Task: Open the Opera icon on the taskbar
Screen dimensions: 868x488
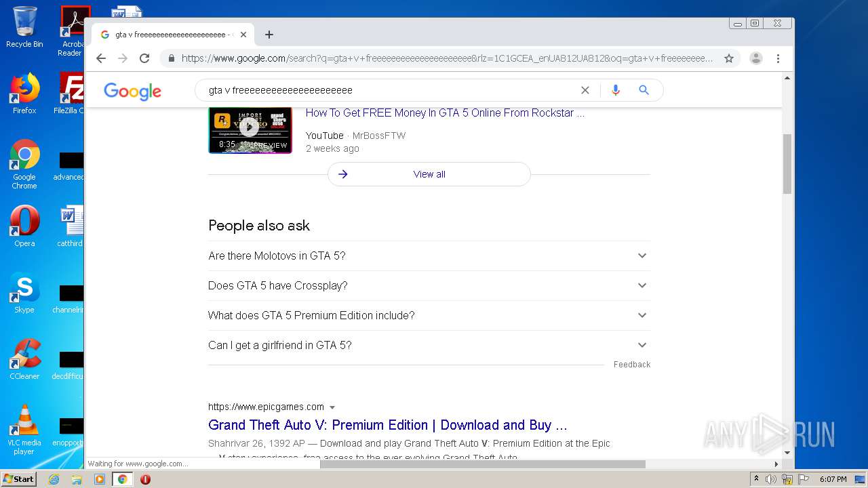Action: 145,479
